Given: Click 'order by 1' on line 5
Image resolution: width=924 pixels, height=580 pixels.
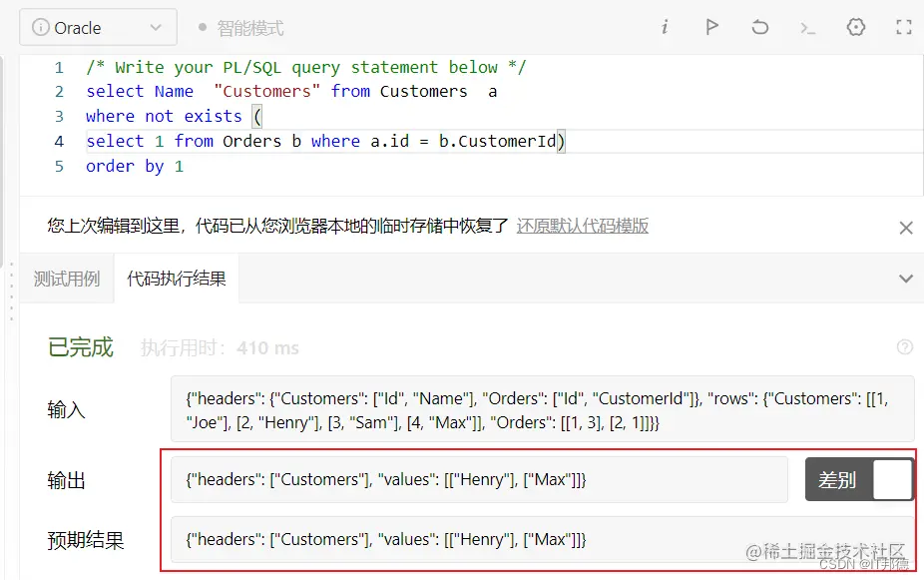Looking at the screenshot, I should click(x=135, y=167).
